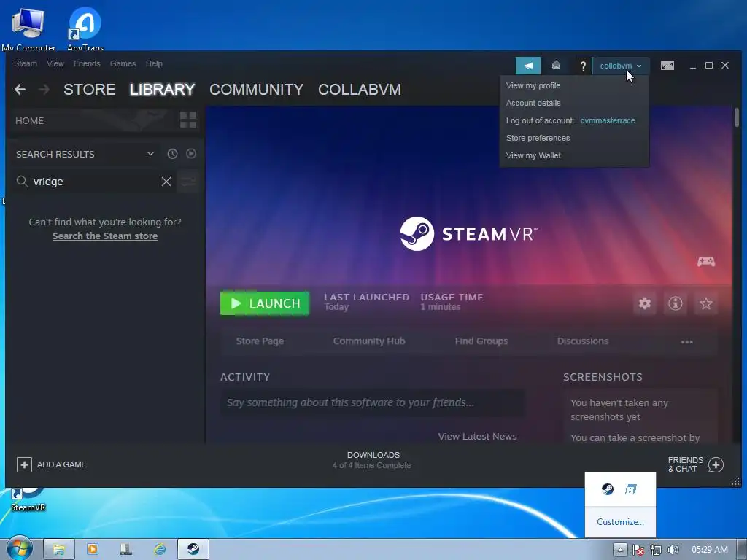Go forward with the right arrow
Image resolution: width=747 pixels, height=560 pixels.
tap(44, 89)
